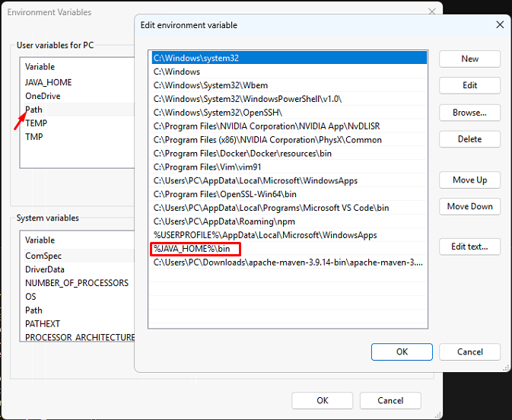Screen dimensions: 512x420
Task: Cancel the Edit environment variable dialog
Action: (469, 352)
